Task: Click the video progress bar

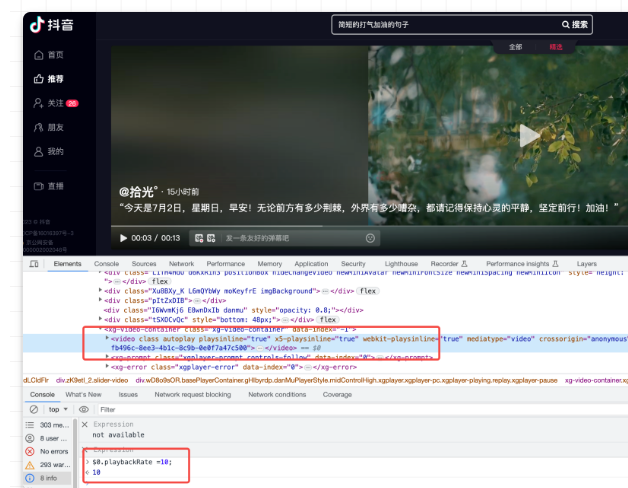Action: click(x=369, y=226)
